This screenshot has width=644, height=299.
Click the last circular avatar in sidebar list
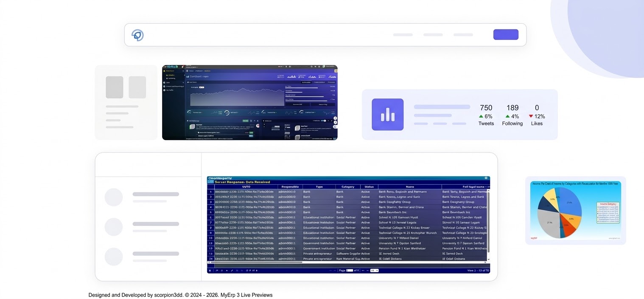tap(114, 257)
